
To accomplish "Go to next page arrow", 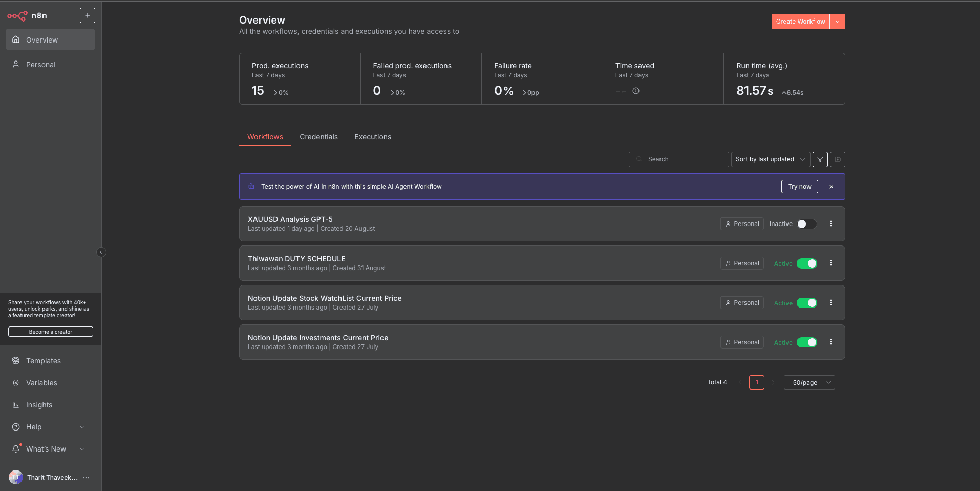I will click(x=773, y=382).
